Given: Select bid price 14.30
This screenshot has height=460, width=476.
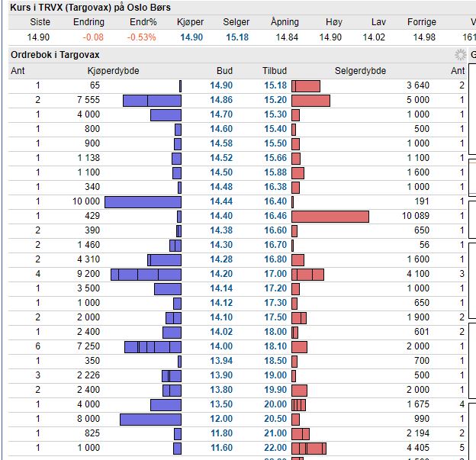Looking at the screenshot, I should tap(221, 245).
